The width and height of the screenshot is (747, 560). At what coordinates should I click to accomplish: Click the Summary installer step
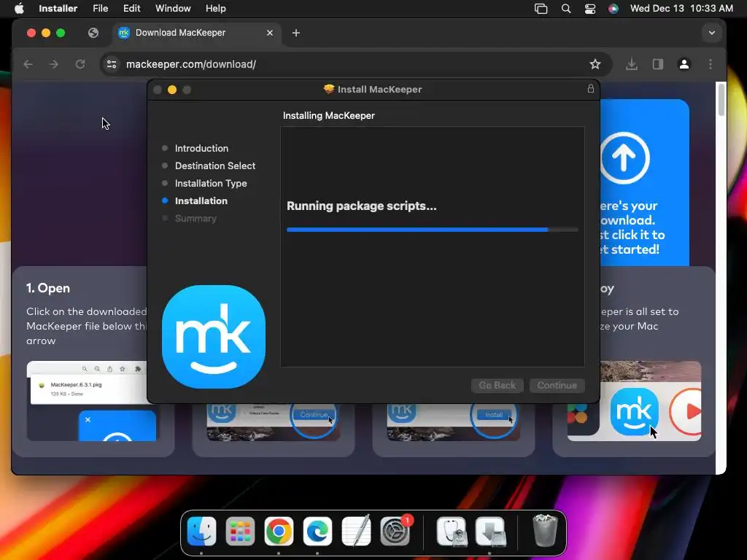(196, 219)
